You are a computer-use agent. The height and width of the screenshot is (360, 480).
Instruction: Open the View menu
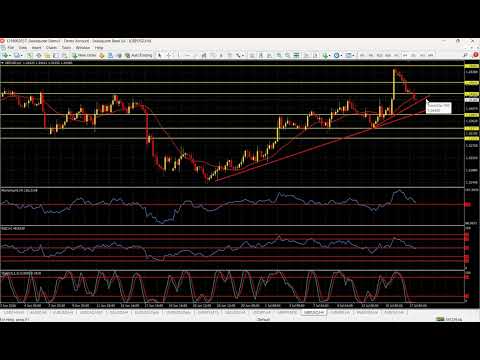tap(23, 48)
